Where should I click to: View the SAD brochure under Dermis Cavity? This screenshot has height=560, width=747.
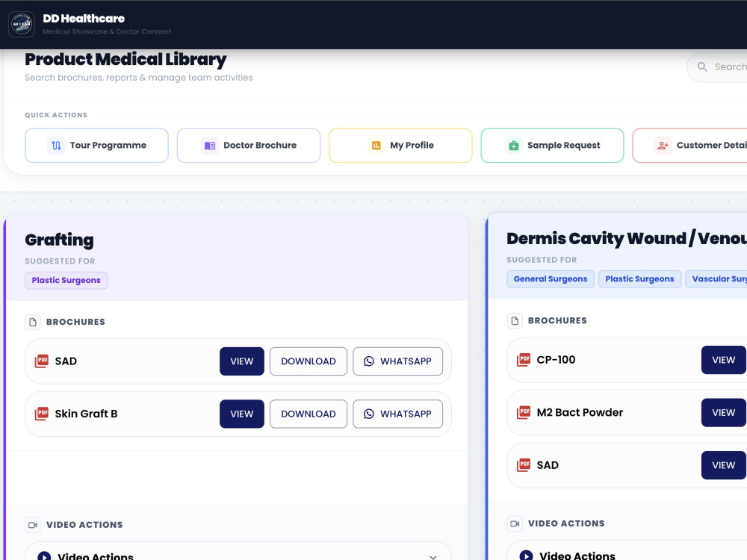pyautogui.click(x=724, y=465)
